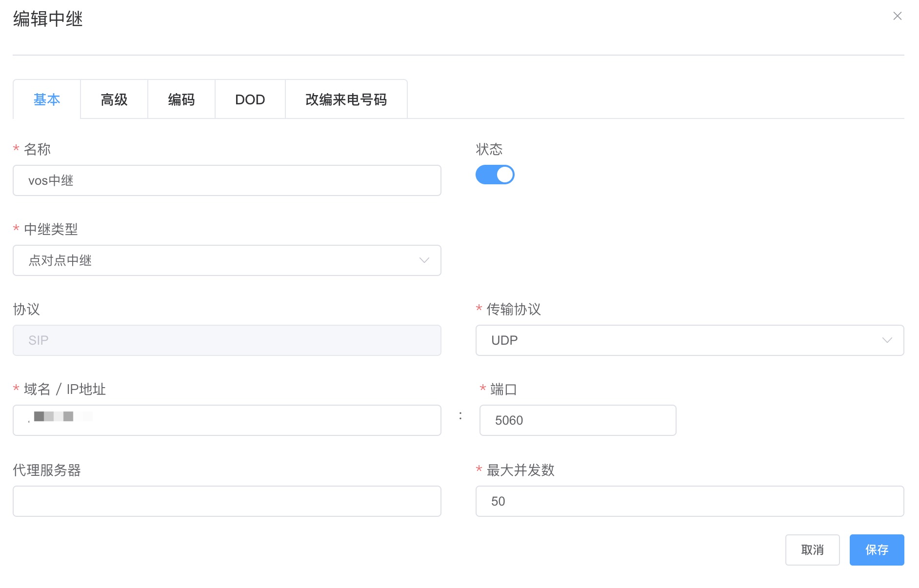Screen dimensions: 919x588
Task: Select the 最大并发数 field showing 50
Action: point(689,501)
